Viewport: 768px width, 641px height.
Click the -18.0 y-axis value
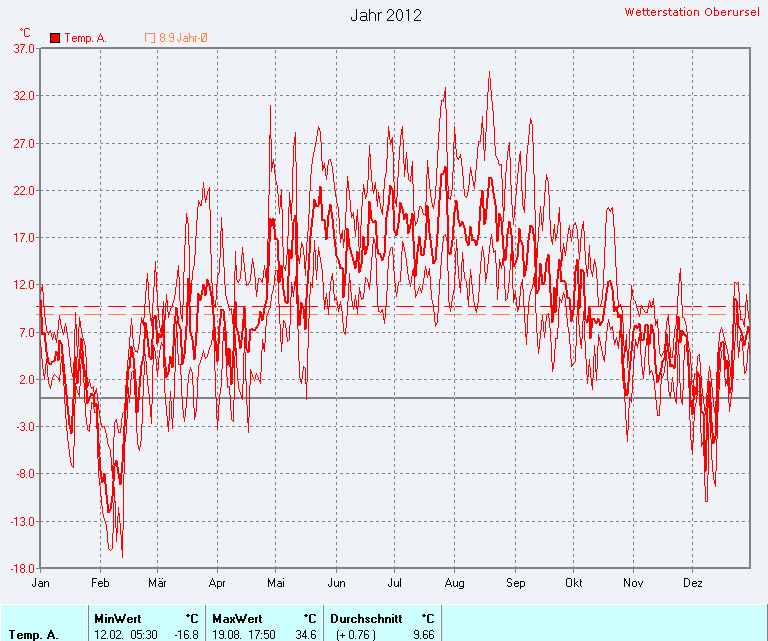tap(23, 569)
